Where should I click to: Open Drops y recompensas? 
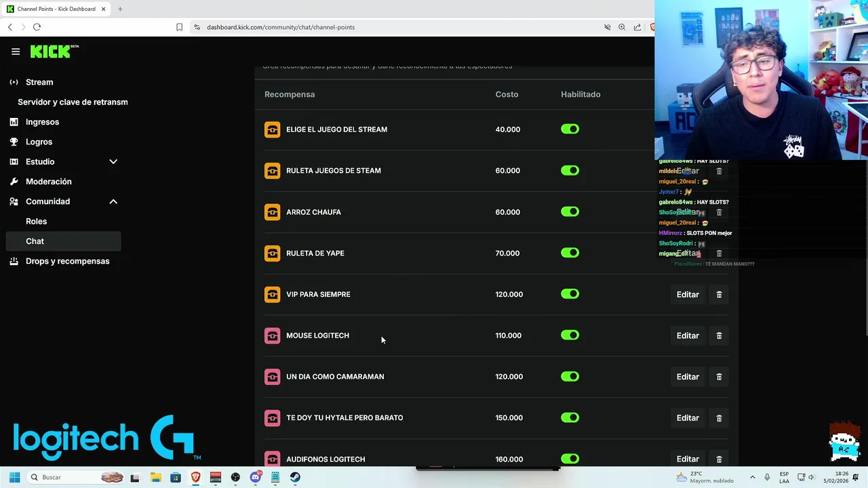click(x=67, y=261)
